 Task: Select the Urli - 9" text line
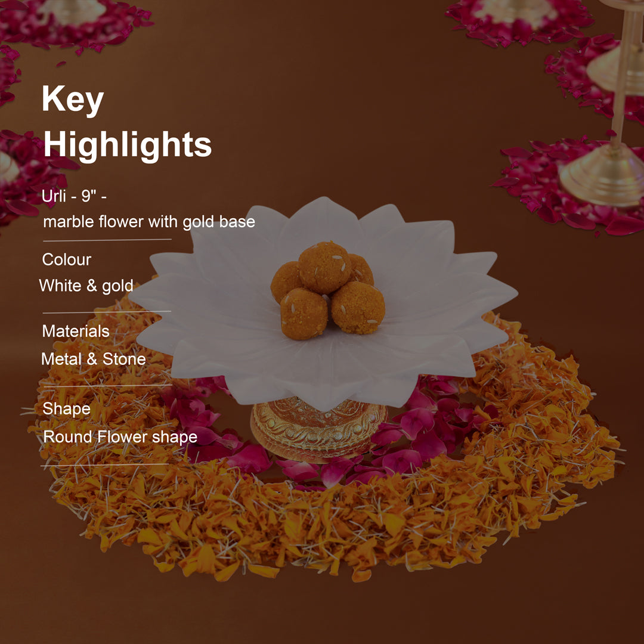75,196
